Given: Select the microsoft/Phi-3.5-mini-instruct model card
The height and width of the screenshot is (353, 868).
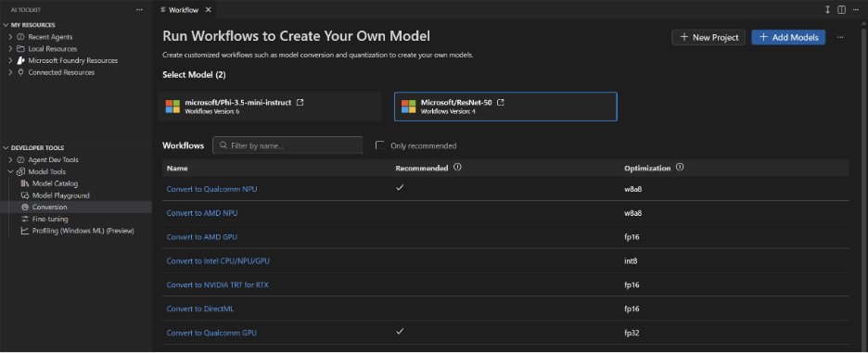Looking at the screenshot, I should point(270,107).
